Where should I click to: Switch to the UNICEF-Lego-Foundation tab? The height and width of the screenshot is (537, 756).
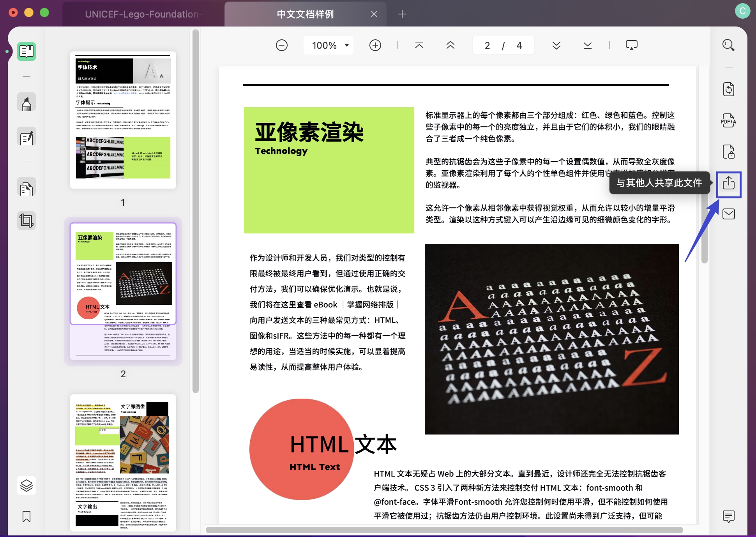[x=143, y=14]
